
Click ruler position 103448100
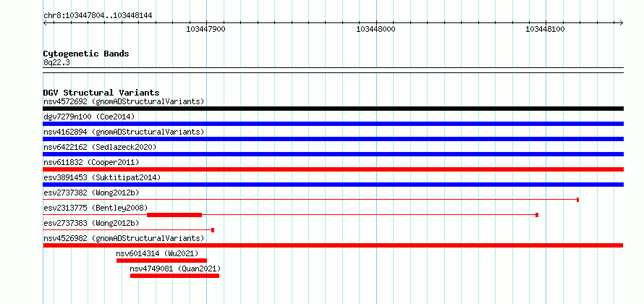[546, 29]
